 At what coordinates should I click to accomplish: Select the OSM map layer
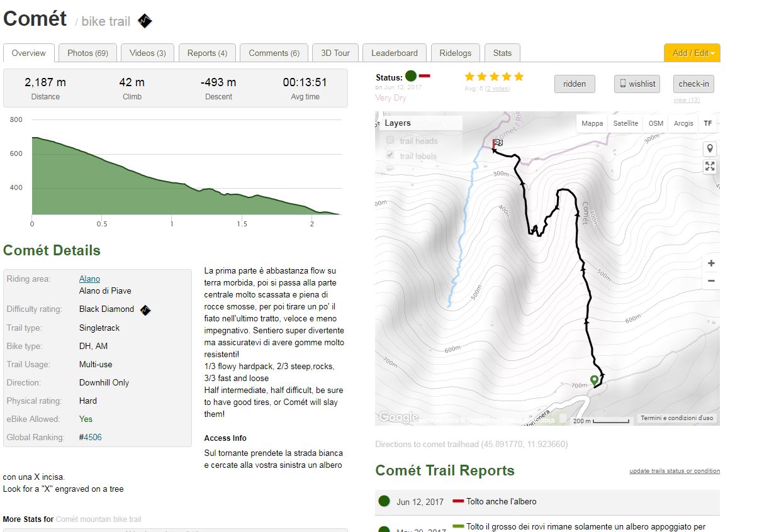pos(656,123)
